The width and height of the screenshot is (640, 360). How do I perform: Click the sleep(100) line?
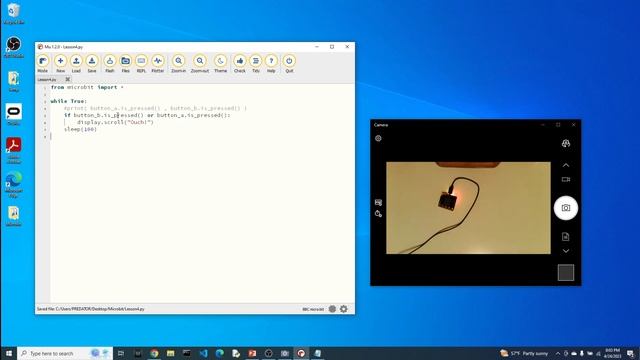tap(80, 129)
